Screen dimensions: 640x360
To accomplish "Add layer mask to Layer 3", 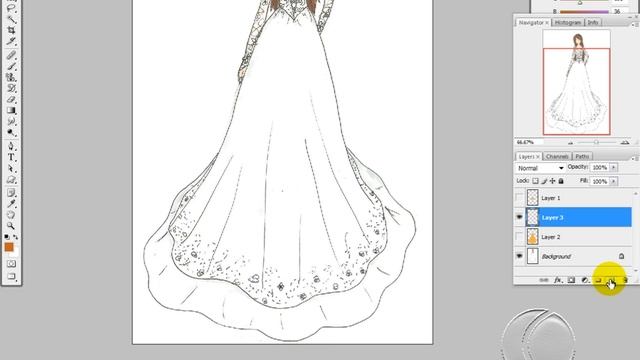I will [571, 280].
